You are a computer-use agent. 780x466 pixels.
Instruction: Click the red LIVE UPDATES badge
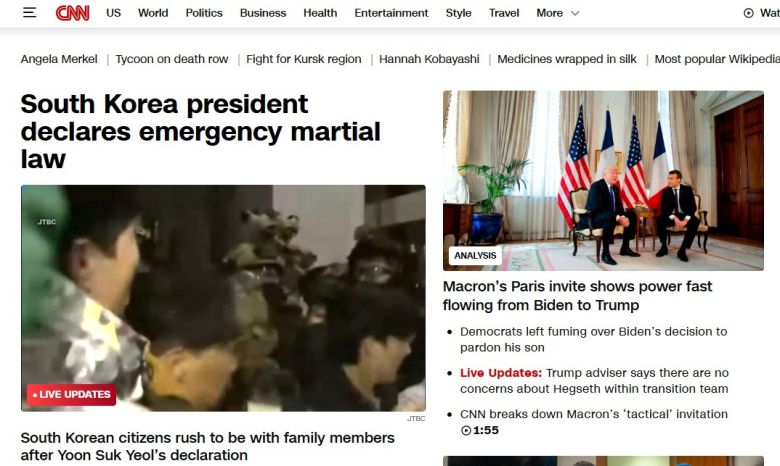tap(72, 394)
